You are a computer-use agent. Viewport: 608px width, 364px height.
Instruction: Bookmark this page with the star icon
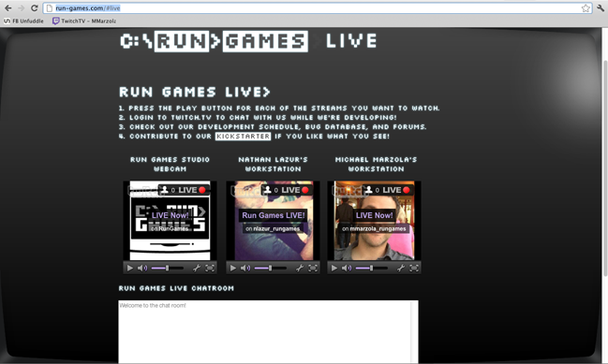tap(586, 8)
